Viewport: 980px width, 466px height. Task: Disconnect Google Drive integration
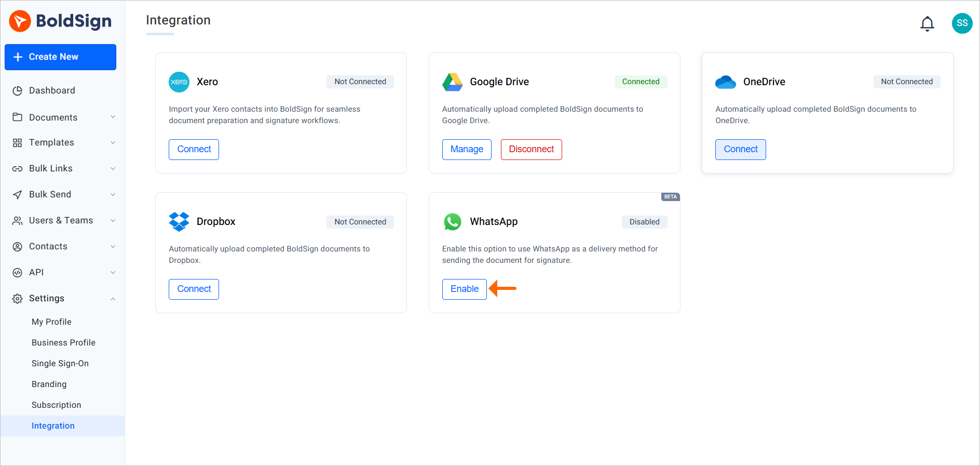[x=531, y=150]
